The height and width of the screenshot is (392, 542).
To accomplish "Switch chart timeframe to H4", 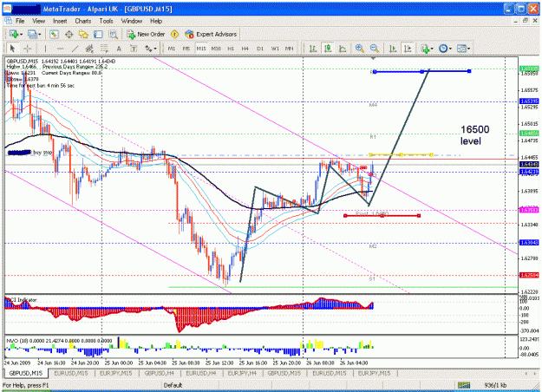I will pyautogui.click(x=245, y=49).
